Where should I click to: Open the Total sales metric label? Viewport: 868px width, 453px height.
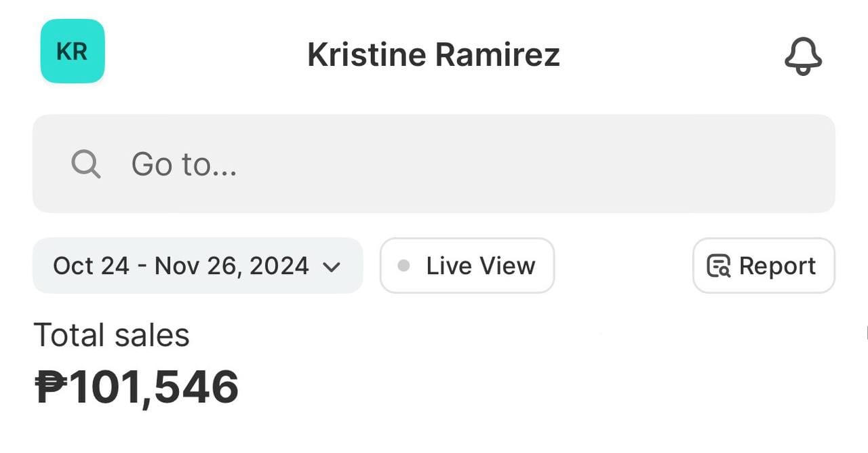click(111, 335)
